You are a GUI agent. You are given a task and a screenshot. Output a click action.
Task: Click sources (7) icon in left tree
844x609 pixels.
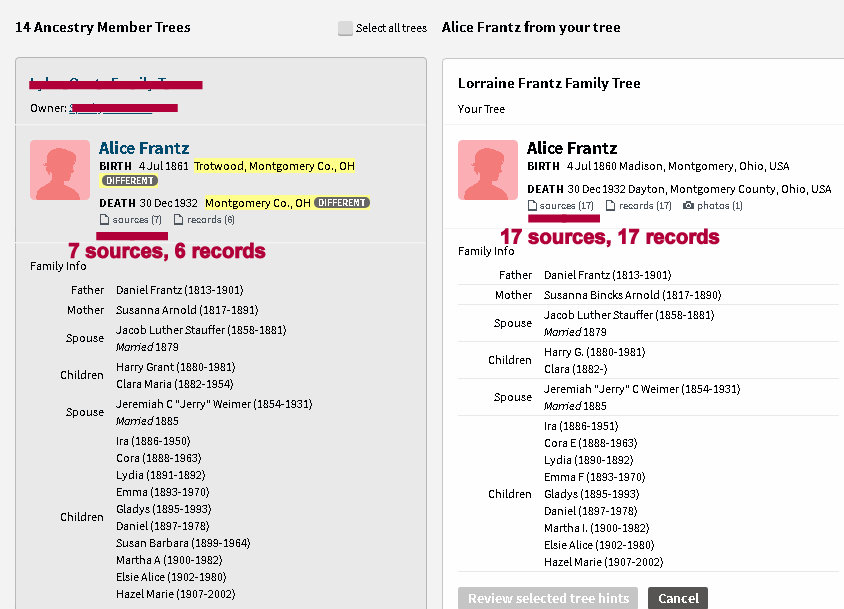(x=104, y=220)
